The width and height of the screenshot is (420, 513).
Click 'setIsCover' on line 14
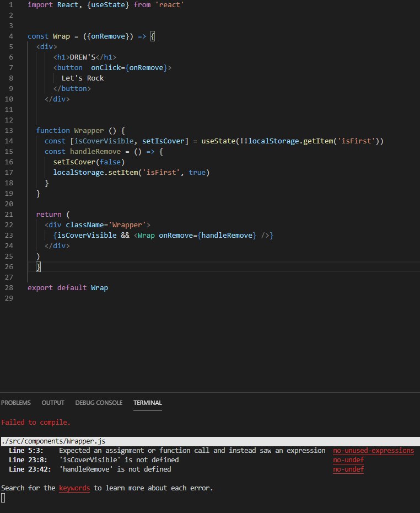coord(163,141)
